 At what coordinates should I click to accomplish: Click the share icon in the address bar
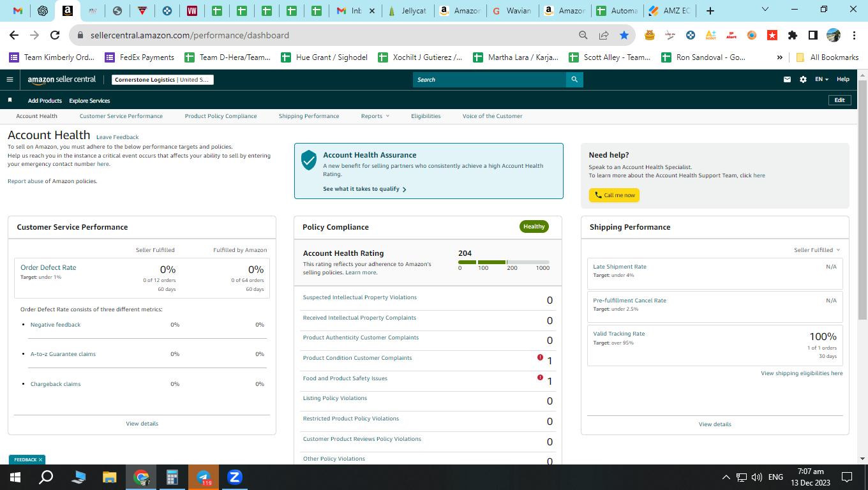pos(604,35)
